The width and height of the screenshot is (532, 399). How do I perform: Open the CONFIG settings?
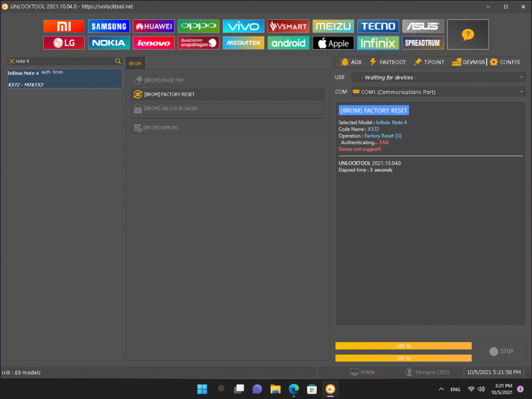[505, 62]
